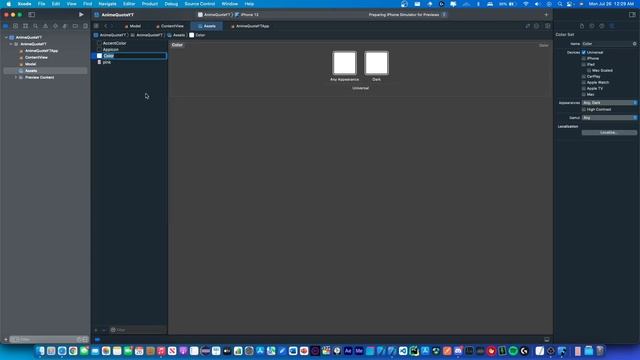The height and width of the screenshot is (360, 640).
Task: Select ContentView in the project navigator
Action: click(36, 58)
